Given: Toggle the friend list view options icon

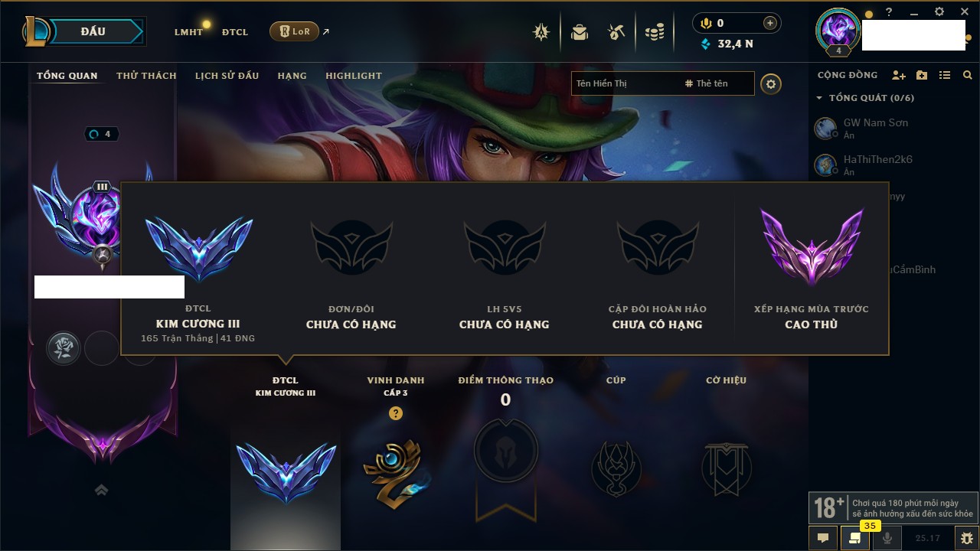Looking at the screenshot, I should 945,75.
